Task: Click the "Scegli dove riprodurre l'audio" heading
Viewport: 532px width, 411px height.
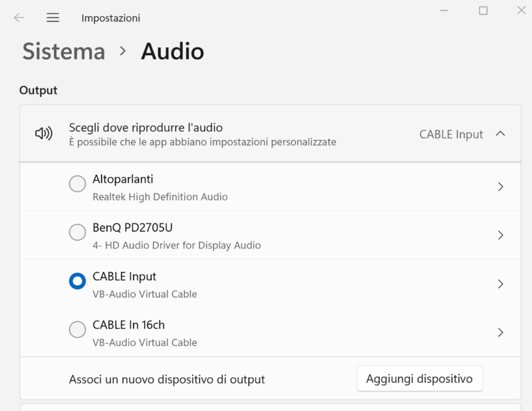Action: pos(146,127)
